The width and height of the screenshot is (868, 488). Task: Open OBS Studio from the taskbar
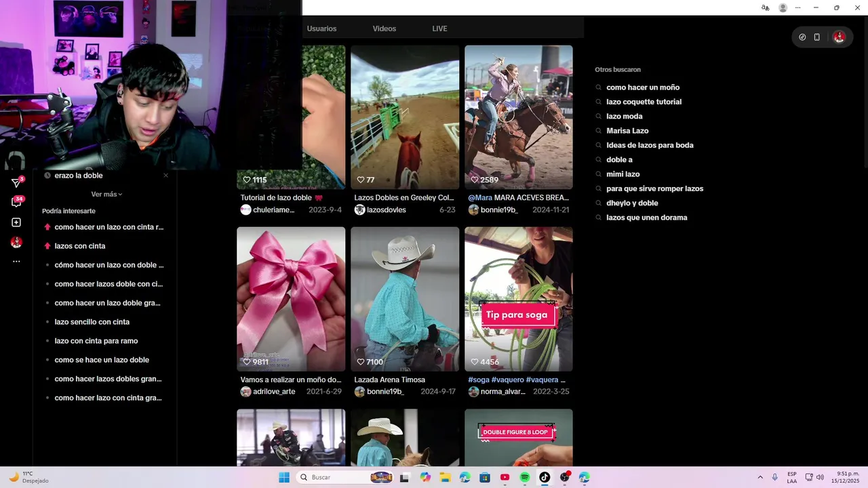coord(564,477)
